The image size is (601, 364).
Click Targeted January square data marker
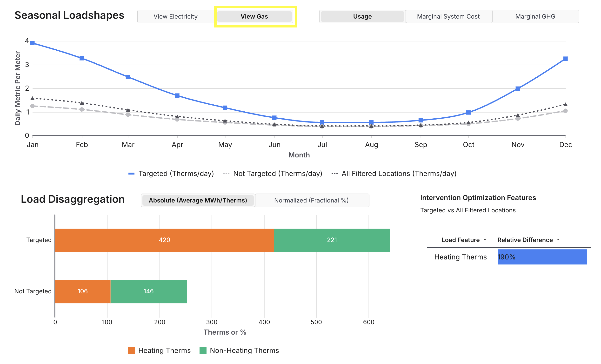click(x=33, y=43)
